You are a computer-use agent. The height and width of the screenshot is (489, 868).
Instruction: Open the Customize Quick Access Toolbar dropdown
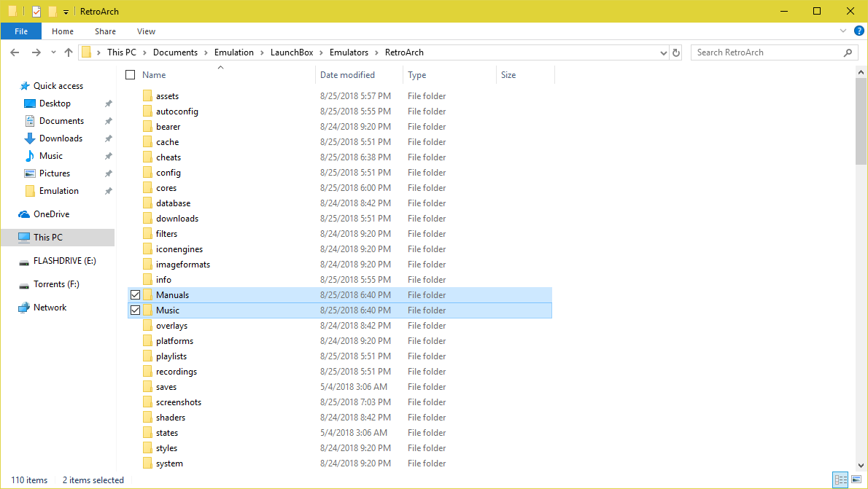pos(66,12)
